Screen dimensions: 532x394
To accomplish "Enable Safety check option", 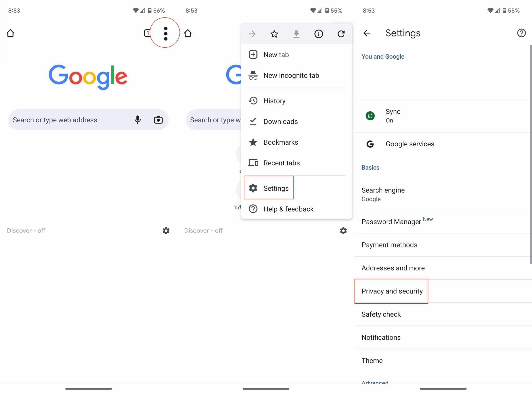I will (381, 314).
